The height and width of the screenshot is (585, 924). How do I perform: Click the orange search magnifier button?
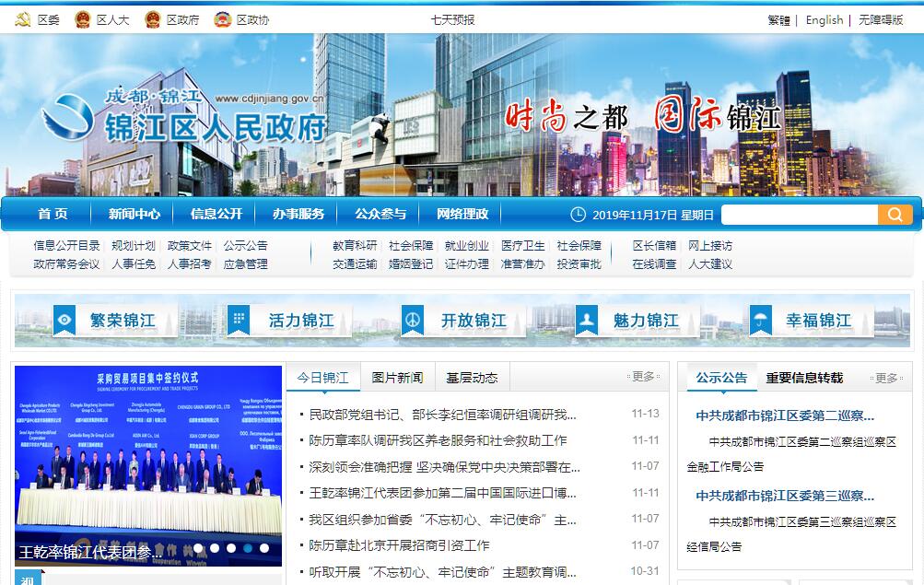[x=895, y=215]
